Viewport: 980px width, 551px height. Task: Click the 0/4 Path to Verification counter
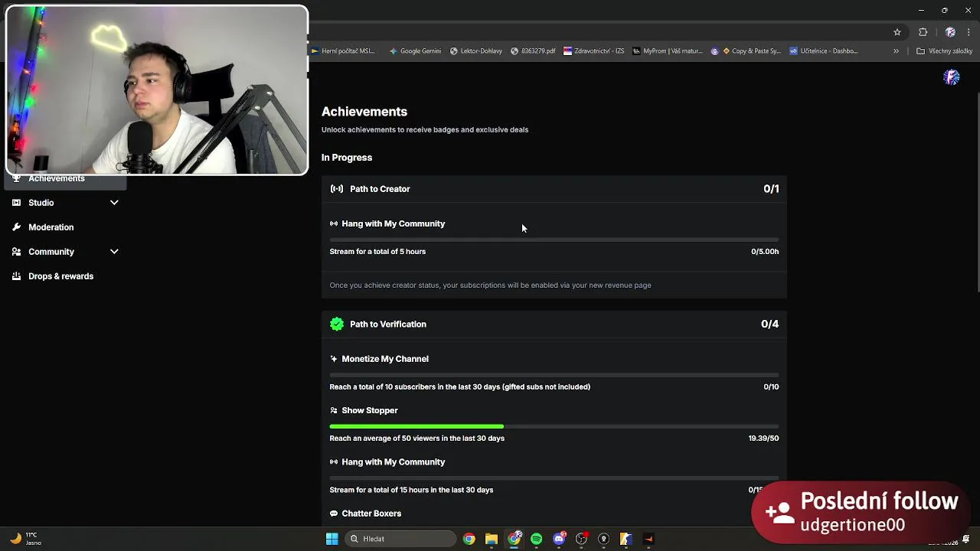769,324
